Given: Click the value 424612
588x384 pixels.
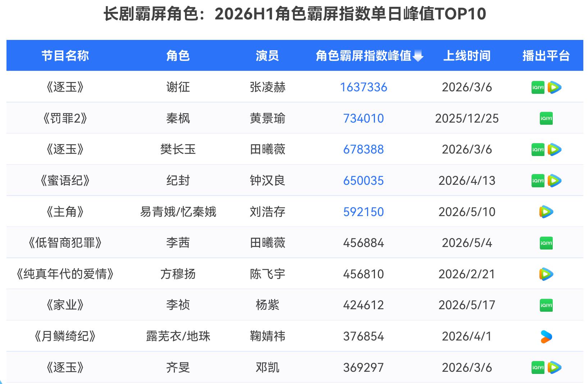Looking at the screenshot, I should pyautogui.click(x=363, y=305).
